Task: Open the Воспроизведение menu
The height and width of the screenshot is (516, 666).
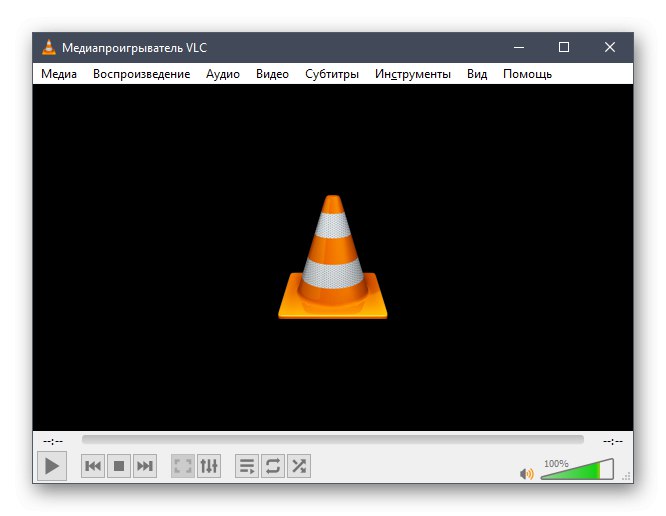Action: (141, 74)
